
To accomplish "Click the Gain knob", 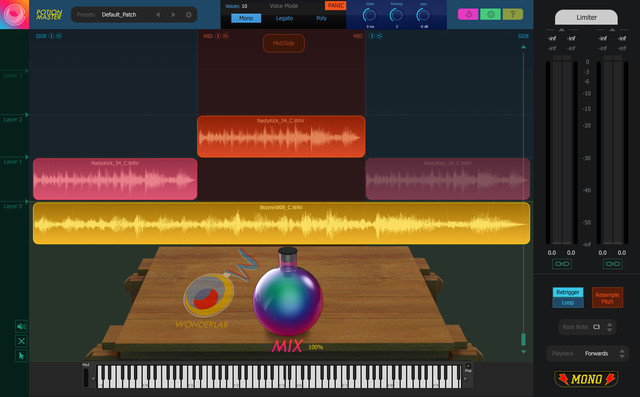I will pyautogui.click(x=423, y=15).
